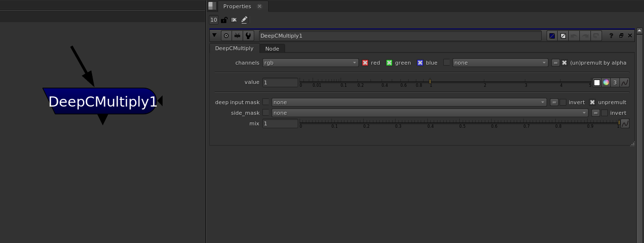Click the clear all panels icon
The height and width of the screenshot is (243, 644).
[234, 20]
